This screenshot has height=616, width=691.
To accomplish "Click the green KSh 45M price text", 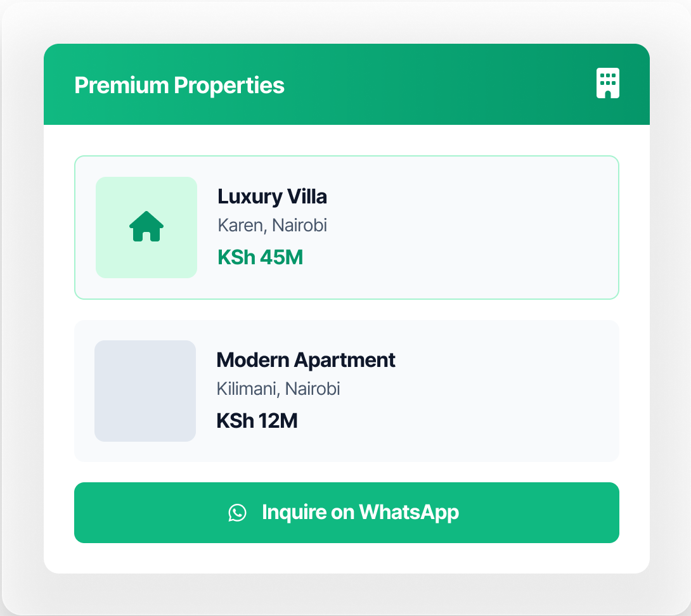I will click(x=261, y=257).
